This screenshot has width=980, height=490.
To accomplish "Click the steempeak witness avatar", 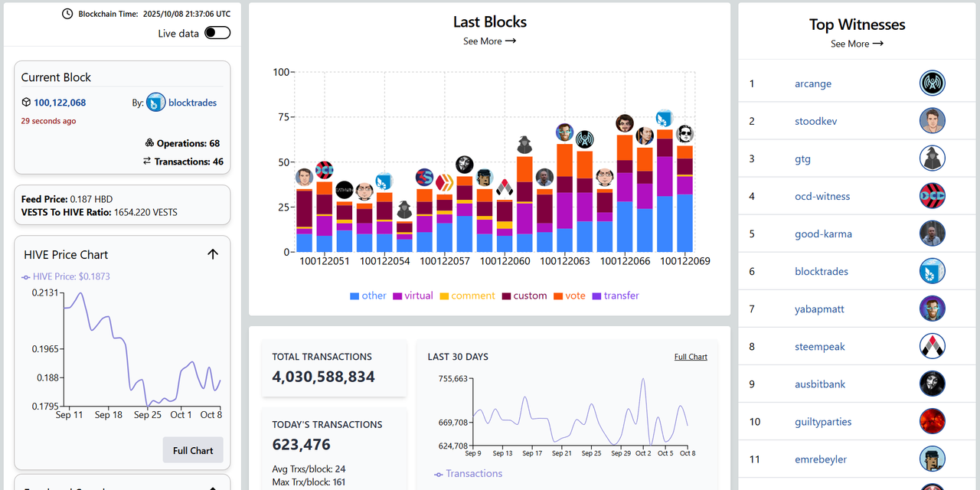I will click(x=932, y=346).
